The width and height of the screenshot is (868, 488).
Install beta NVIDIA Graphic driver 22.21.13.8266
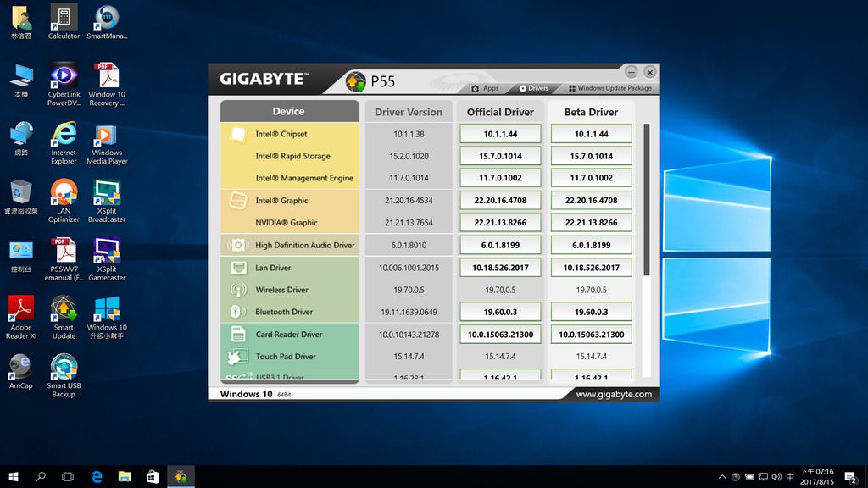pos(591,223)
